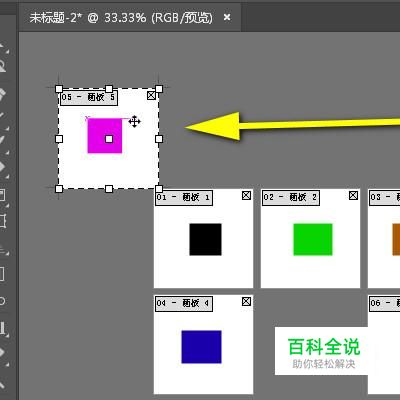Select the brown square on artboard 03
The image size is (400, 400).
pos(396,239)
